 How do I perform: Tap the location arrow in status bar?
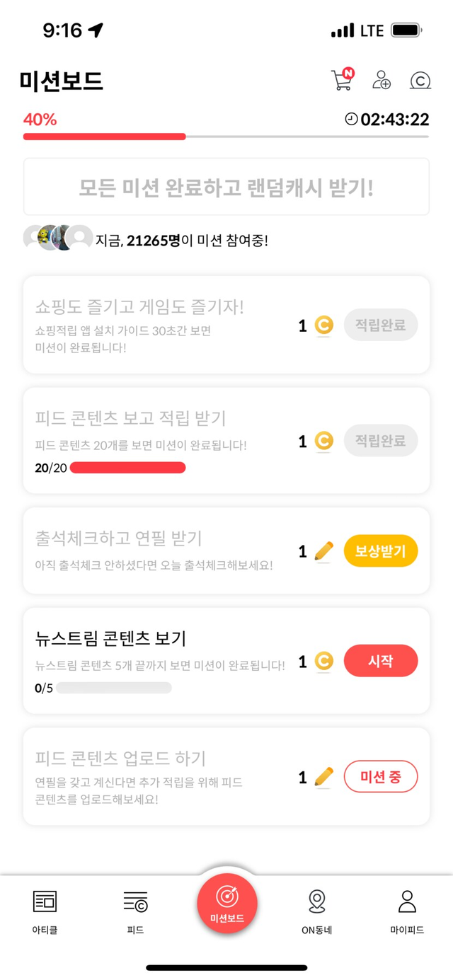96,30
